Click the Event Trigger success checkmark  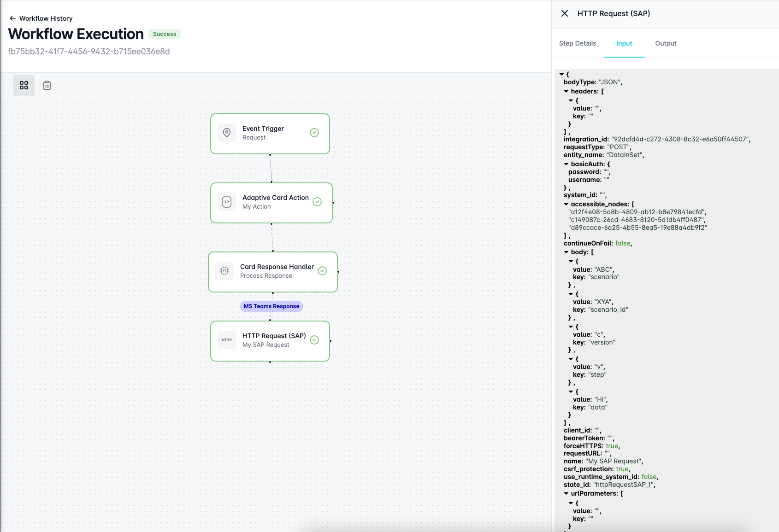click(x=314, y=133)
